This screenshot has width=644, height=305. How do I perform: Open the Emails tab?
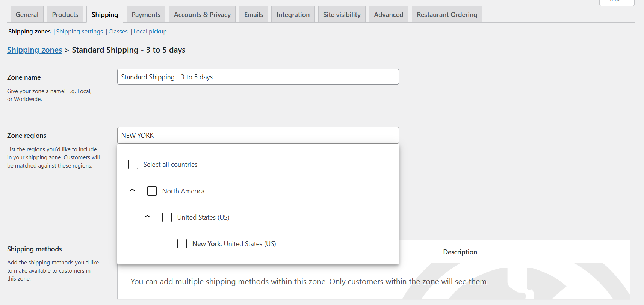click(254, 15)
